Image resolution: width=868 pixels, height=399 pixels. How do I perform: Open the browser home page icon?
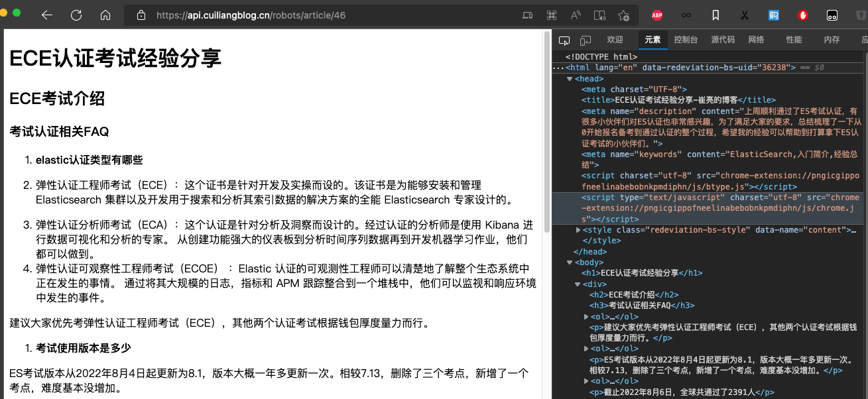point(105,15)
